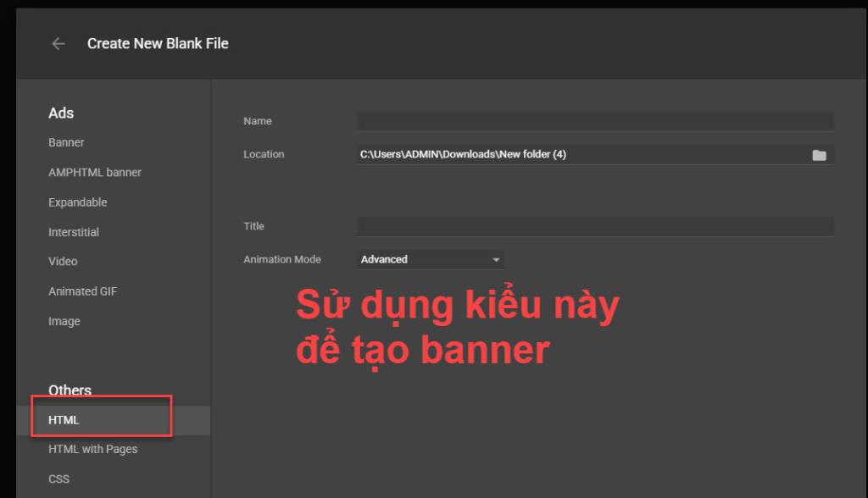Image resolution: width=868 pixels, height=498 pixels.
Task: Pick Interstitial in the Ads list
Action: coord(74,232)
